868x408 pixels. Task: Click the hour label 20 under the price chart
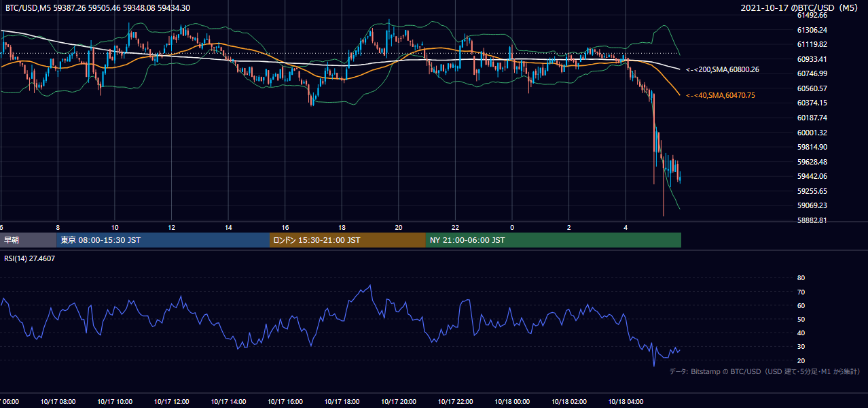[399, 227]
